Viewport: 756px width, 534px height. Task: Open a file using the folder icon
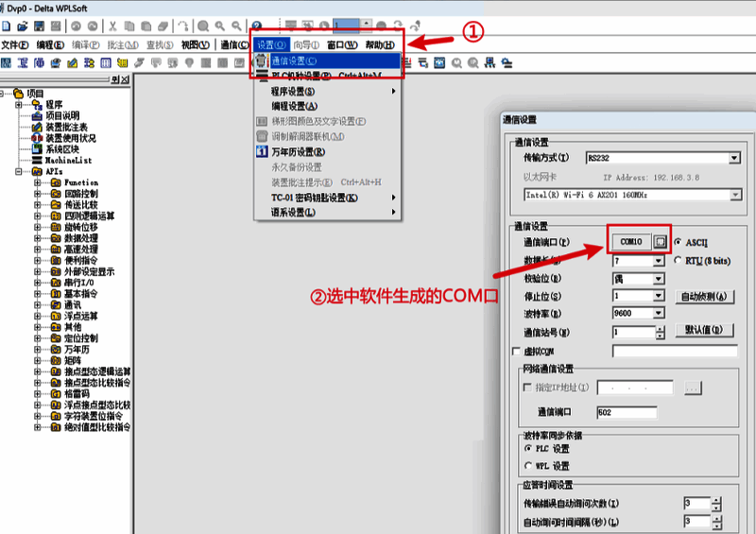click(22, 26)
